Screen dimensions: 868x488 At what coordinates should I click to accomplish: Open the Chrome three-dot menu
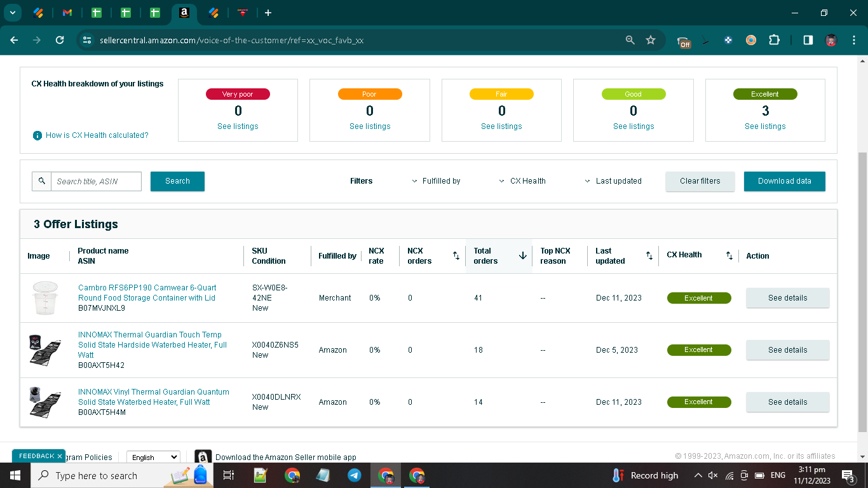853,40
